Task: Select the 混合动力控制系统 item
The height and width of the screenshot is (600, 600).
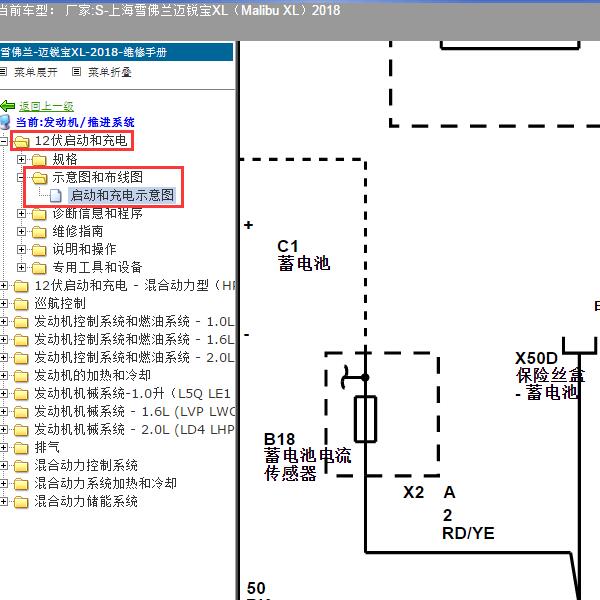Action: coord(86,465)
